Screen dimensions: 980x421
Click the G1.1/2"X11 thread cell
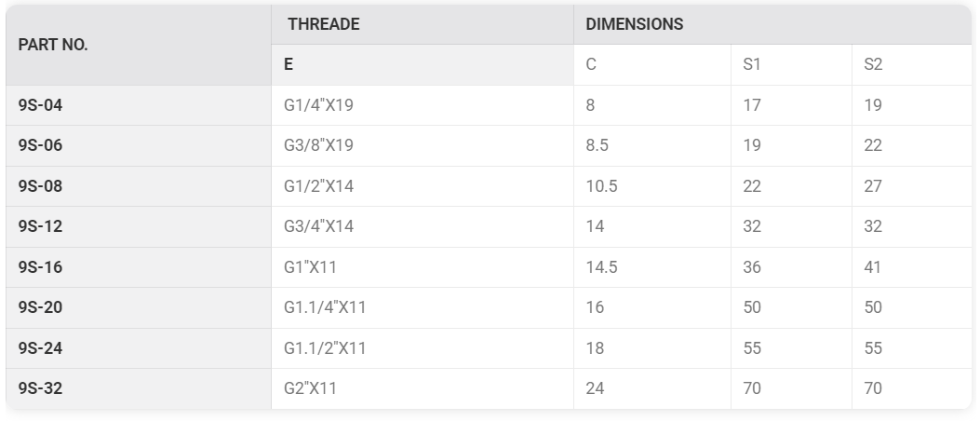click(423, 348)
